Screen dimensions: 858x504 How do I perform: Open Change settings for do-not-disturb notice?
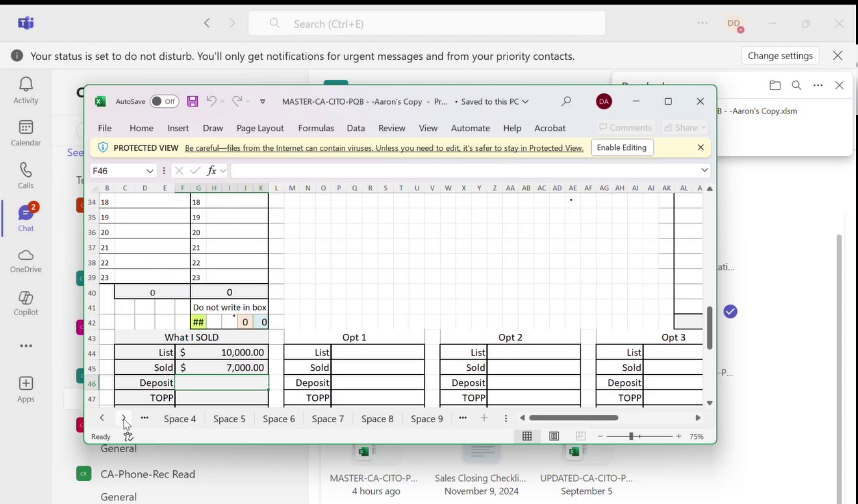click(780, 56)
